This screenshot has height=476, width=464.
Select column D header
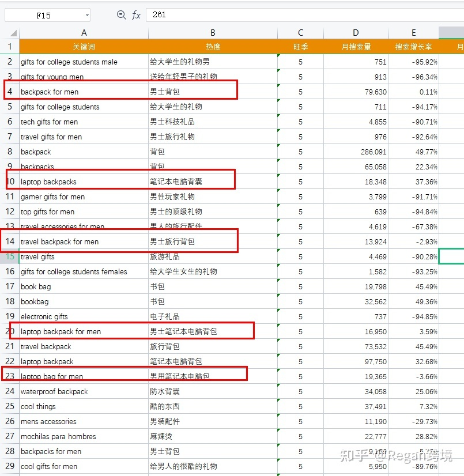pyautogui.click(x=356, y=33)
